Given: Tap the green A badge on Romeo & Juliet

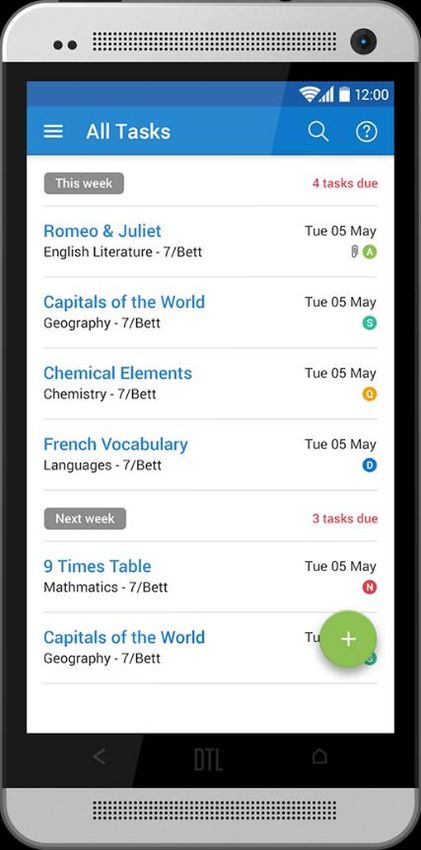Looking at the screenshot, I should point(370,252).
